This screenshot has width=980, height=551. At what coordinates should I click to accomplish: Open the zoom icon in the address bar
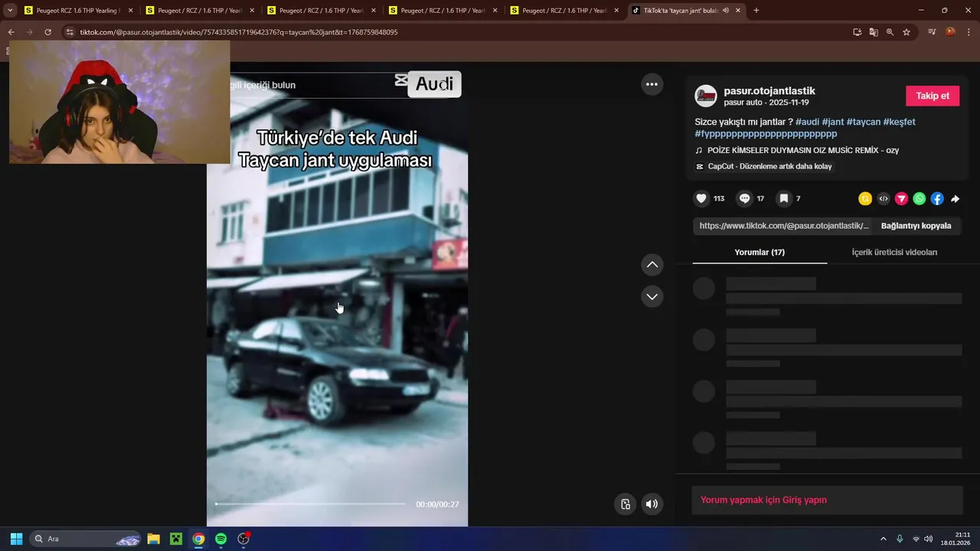coord(890,32)
